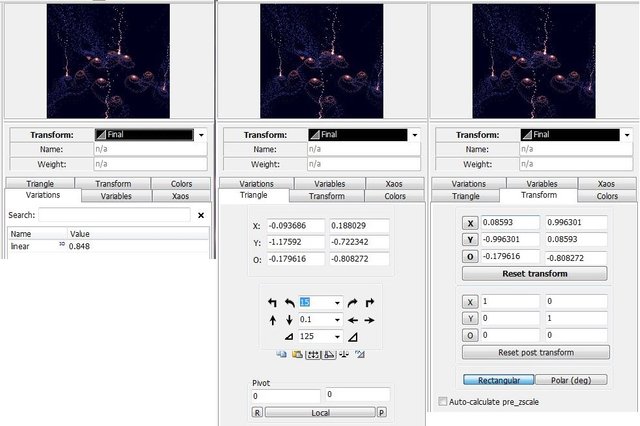Open Variables tab in middle panel

[330, 184]
